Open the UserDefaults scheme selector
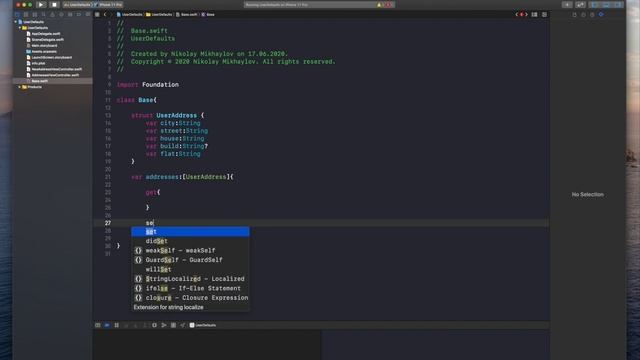Screen dimensions: 640x360 pyautogui.click(x=78, y=4)
